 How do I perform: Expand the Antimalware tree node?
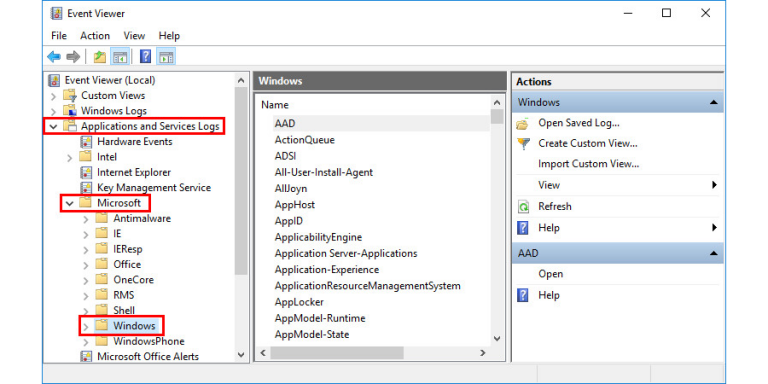pos(86,218)
